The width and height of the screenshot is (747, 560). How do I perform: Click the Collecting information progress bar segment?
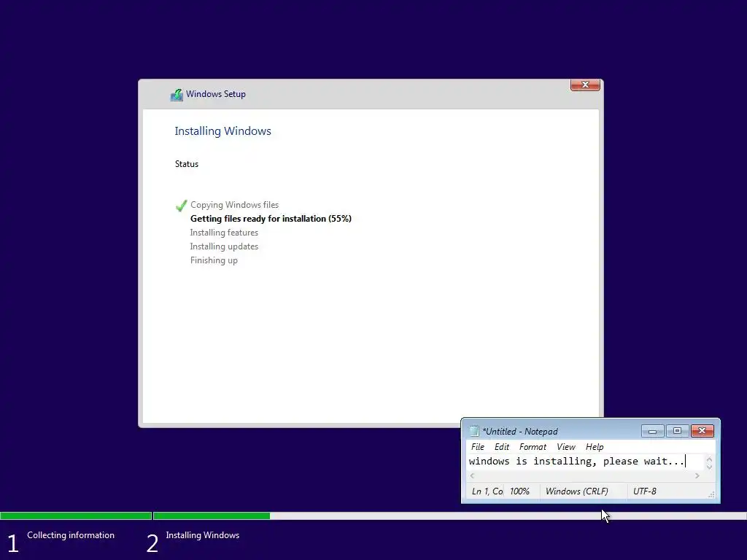[76, 516]
